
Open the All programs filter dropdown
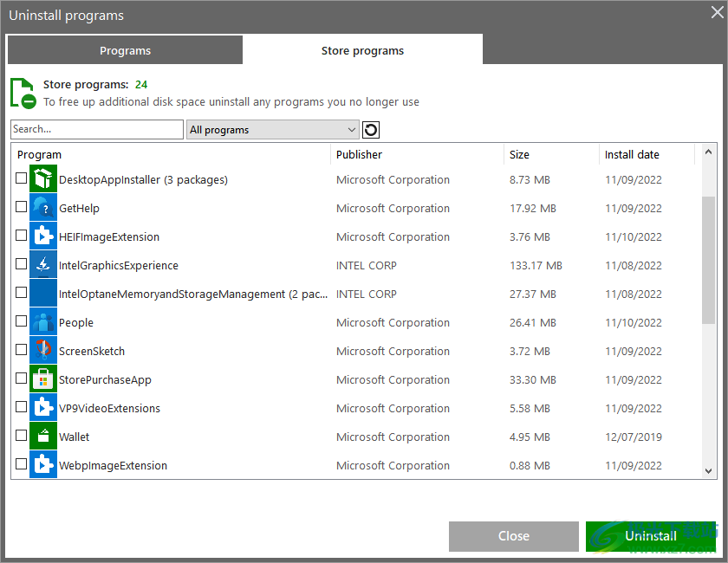(x=272, y=130)
